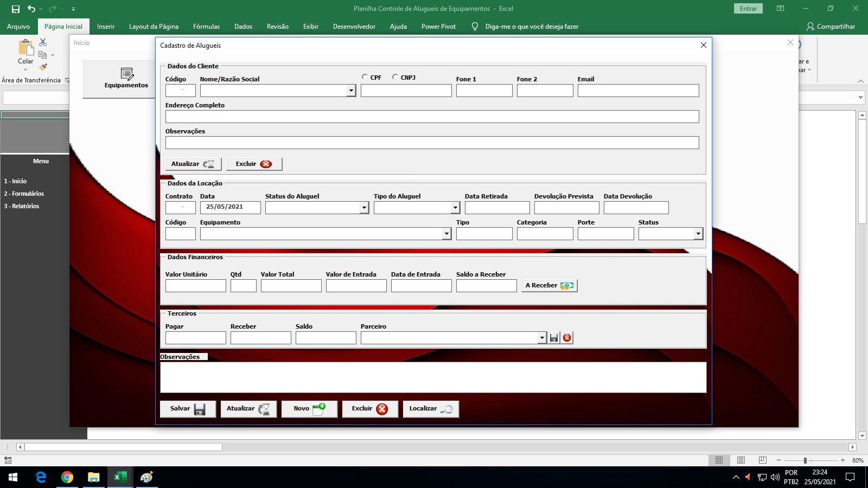This screenshot has width=868, height=488.
Task: Click the zoom slider in status bar
Action: pyautogui.click(x=805, y=460)
